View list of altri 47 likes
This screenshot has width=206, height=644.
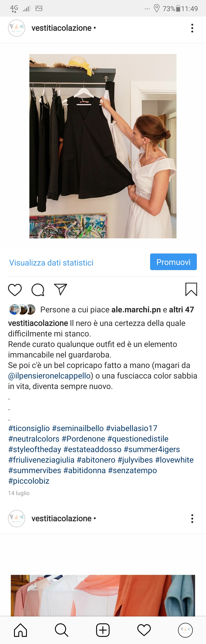(182, 309)
